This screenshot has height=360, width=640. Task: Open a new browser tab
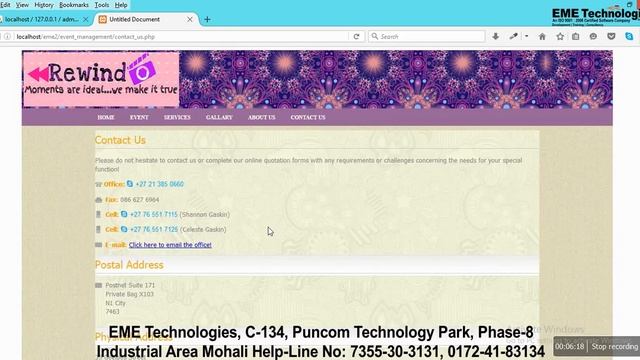coord(207,19)
